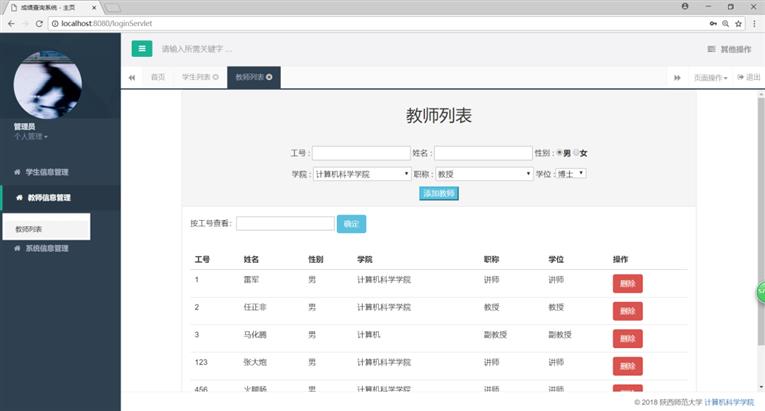The width and height of the screenshot is (765, 411).
Task: Open the 学院 dropdown showing 计算机科学学院
Action: coord(361,173)
